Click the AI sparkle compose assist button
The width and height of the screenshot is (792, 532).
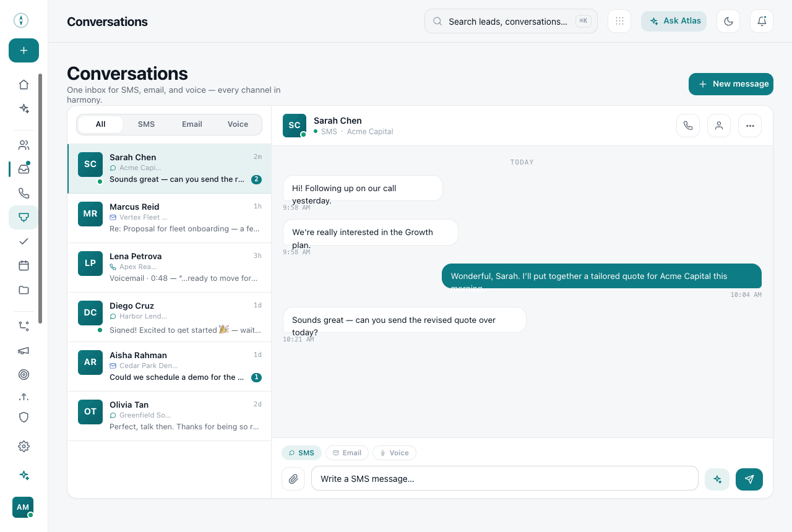[x=717, y=479]
